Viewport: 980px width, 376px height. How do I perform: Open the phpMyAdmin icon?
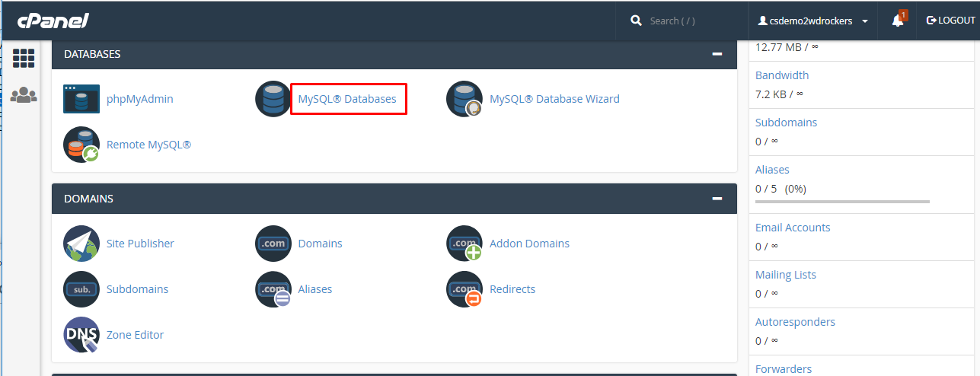[81, 99]
